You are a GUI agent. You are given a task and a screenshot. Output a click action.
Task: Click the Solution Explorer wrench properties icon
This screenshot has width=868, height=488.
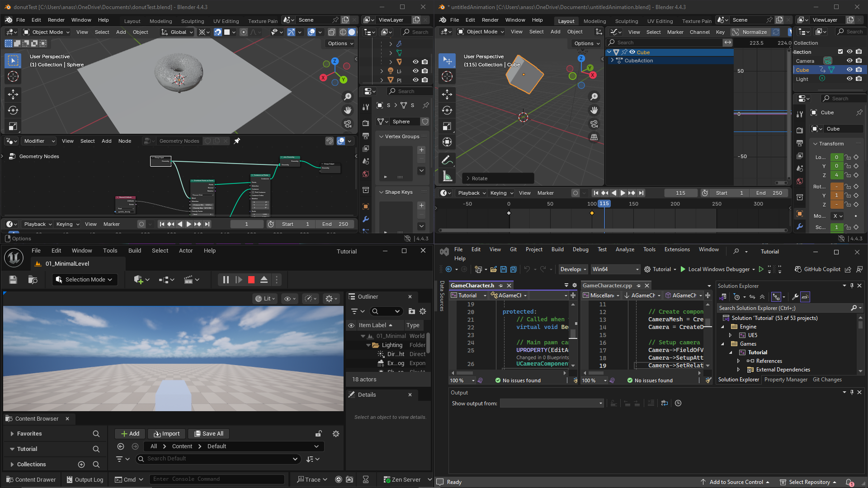tap(795, 297)
